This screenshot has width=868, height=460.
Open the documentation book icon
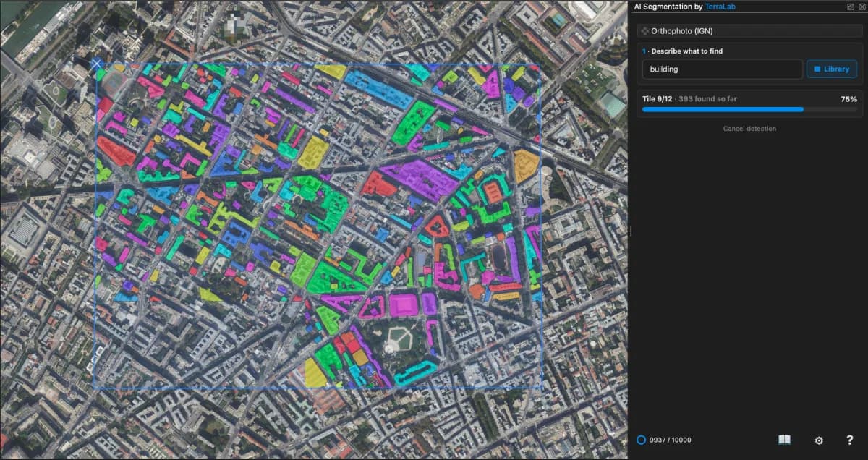coord(784,440)
